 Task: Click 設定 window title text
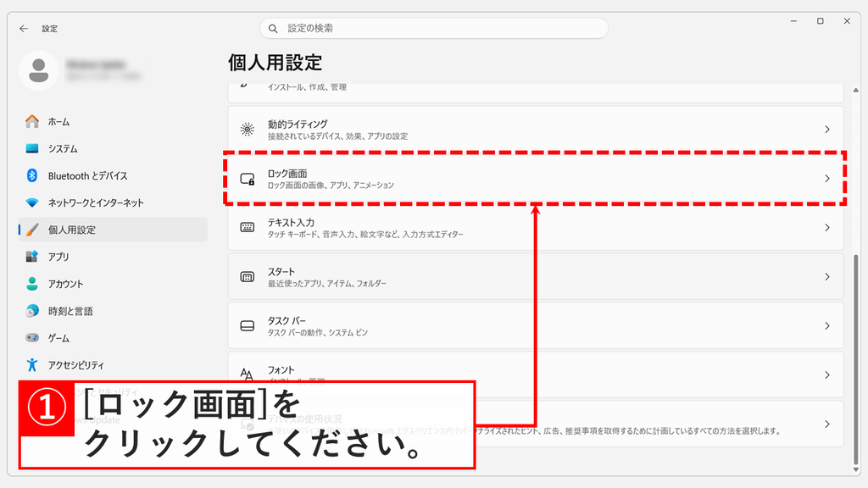(x=50, y=29)
